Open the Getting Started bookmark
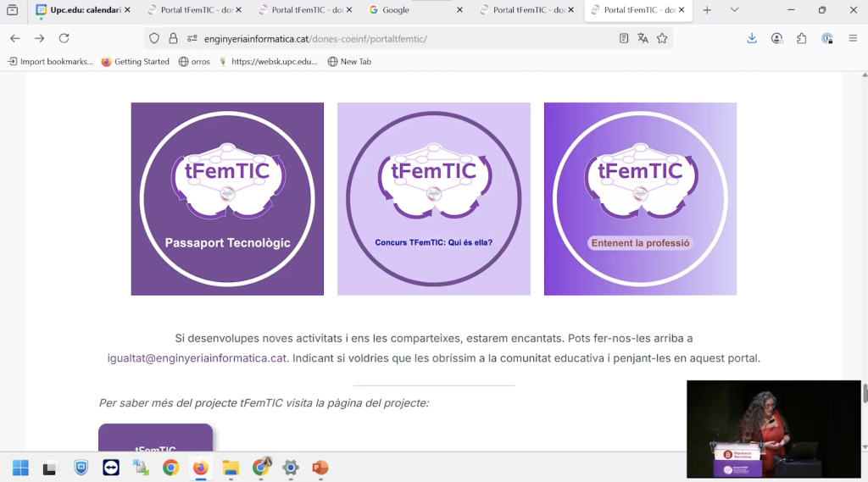Viewport: 868px width, 482px height. pyautogui.click(x=136, y=62)
